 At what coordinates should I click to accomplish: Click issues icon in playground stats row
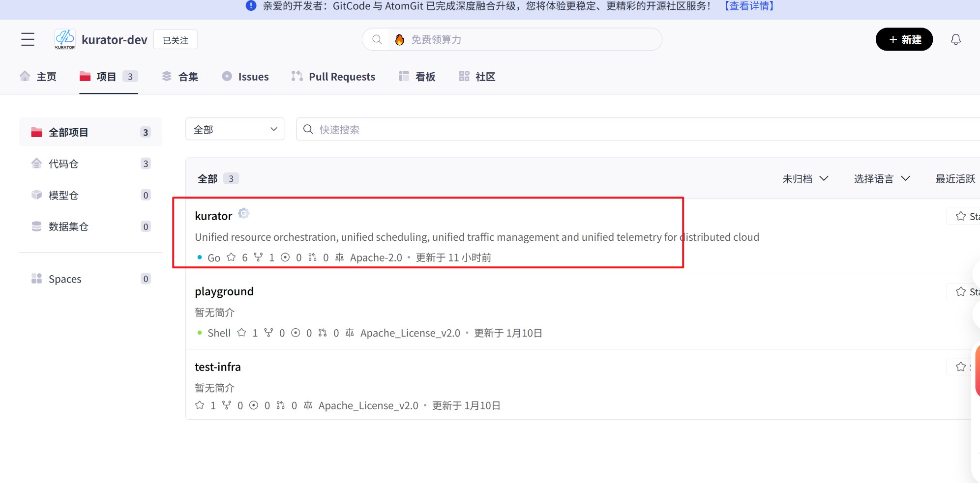[296, 333]
